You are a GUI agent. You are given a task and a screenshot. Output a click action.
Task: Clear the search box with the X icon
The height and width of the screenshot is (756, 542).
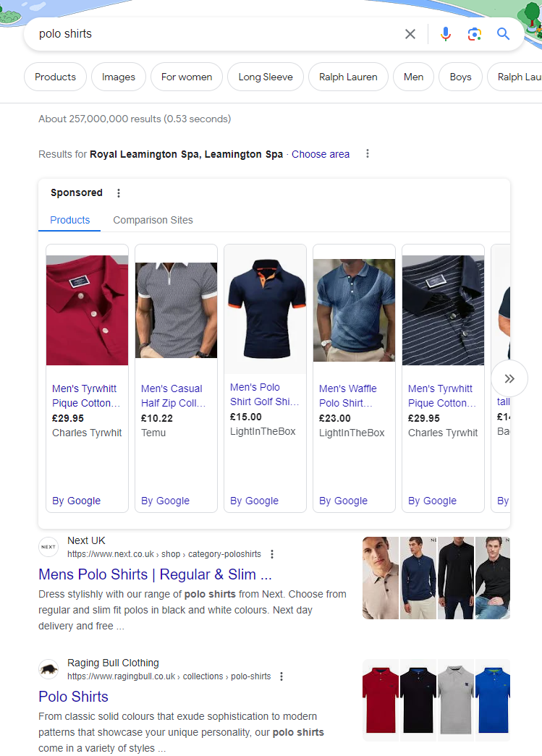point(410,34)
